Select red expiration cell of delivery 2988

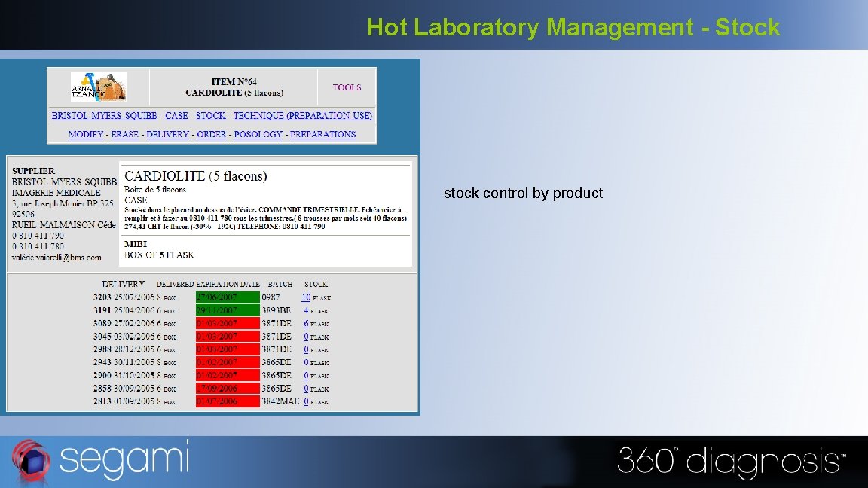pyautogui.click(x=228, y=349)
